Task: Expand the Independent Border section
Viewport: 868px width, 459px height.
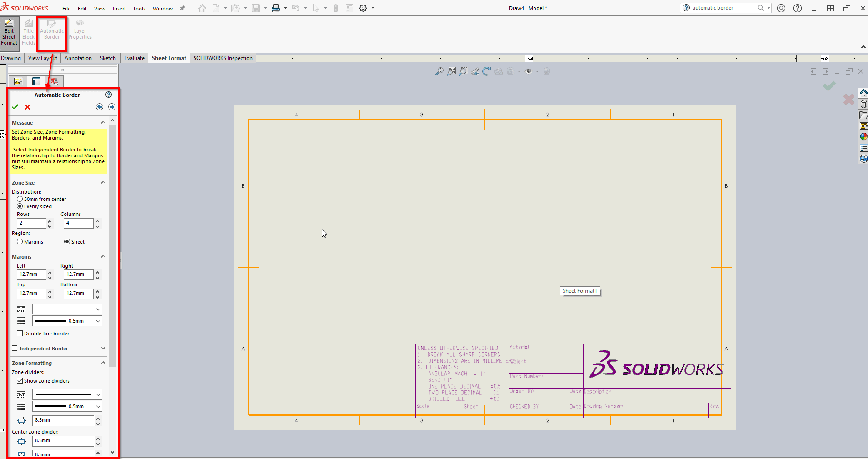Action: [103, 349]
